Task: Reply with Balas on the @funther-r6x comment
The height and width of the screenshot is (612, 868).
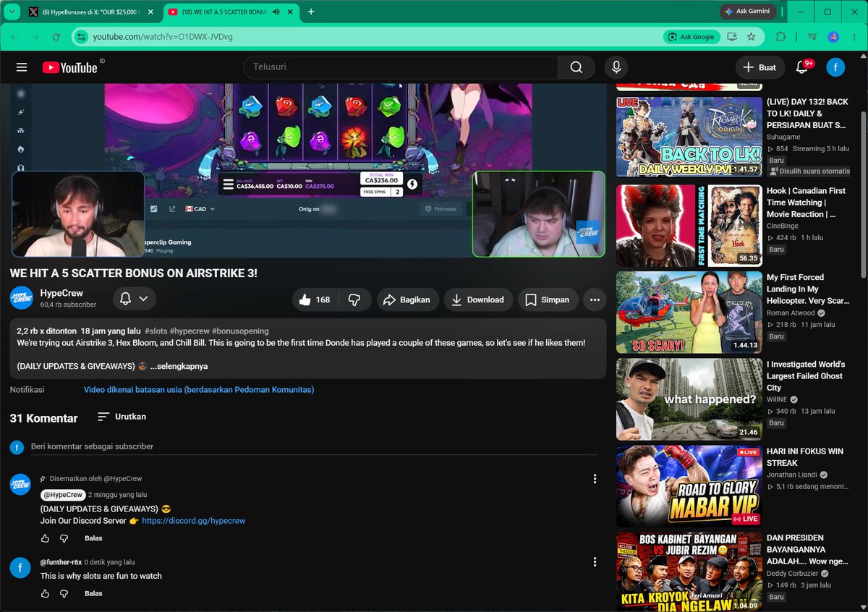Action: click(93, 593)
